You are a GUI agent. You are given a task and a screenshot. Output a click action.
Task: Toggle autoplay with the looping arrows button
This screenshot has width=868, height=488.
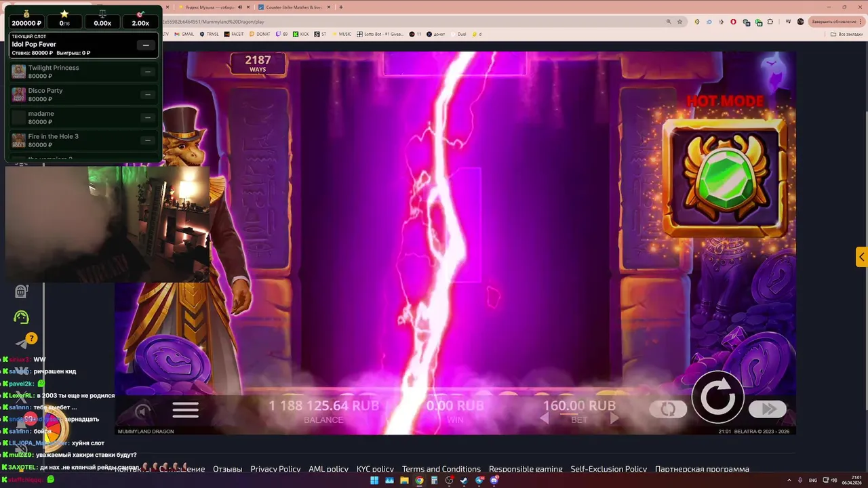tap(668, 409)
